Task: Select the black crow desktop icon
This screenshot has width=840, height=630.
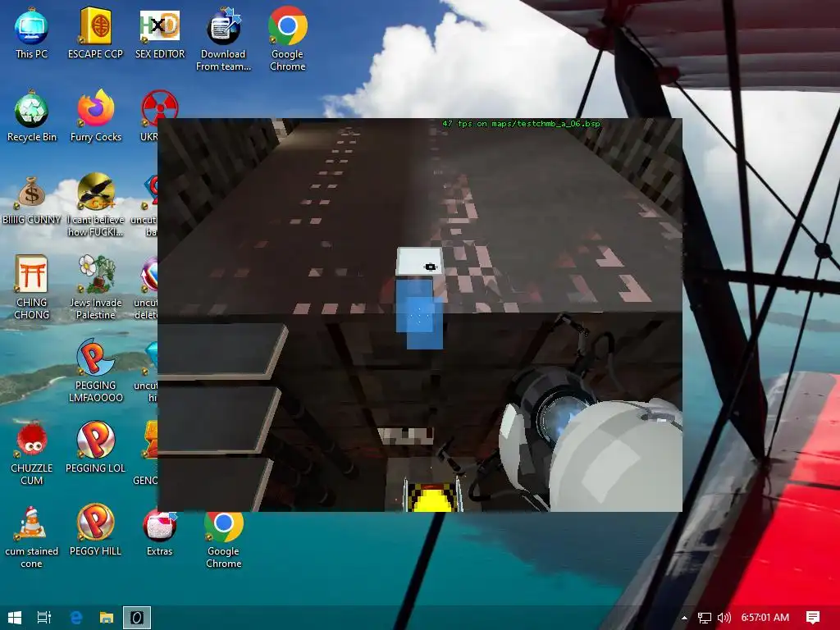Action: click(96, 204)
